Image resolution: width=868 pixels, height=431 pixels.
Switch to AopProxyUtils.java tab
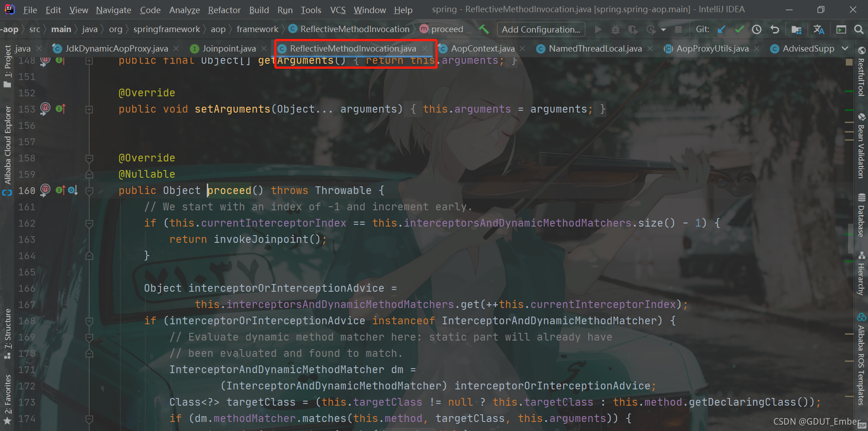tap(712, 48)
